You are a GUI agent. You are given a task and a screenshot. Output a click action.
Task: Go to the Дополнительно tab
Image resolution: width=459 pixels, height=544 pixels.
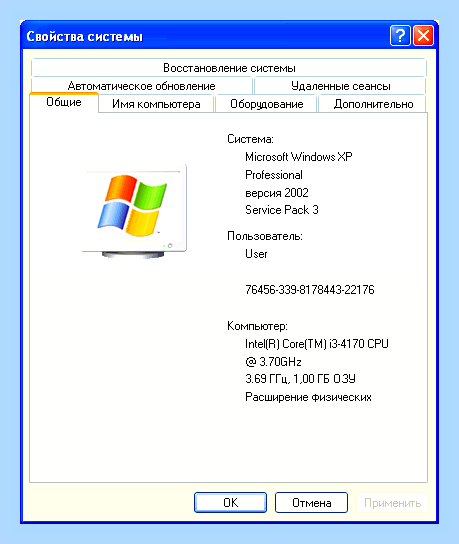point(373,104)
